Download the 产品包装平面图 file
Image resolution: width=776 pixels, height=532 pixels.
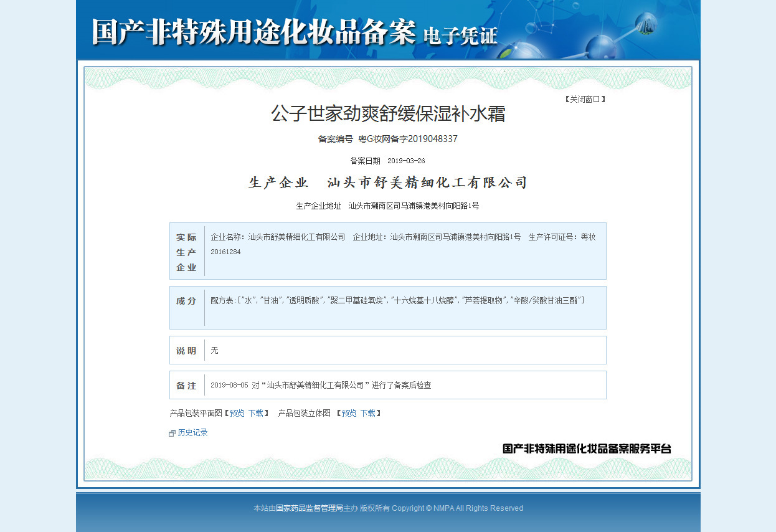tap(255, 413)
